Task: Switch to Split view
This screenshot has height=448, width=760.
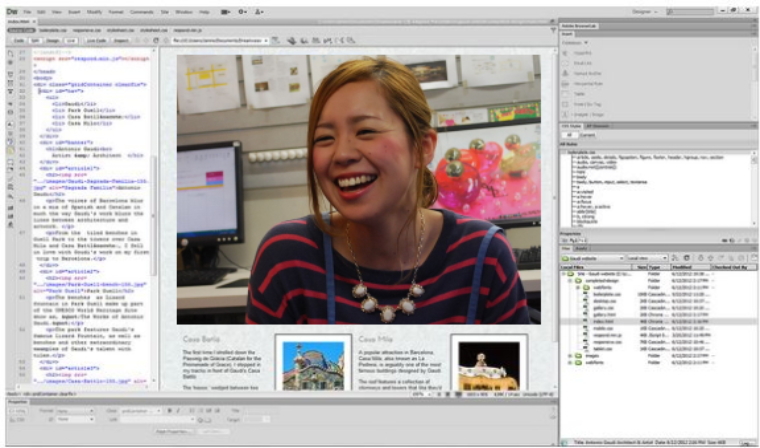Action: 35,41
